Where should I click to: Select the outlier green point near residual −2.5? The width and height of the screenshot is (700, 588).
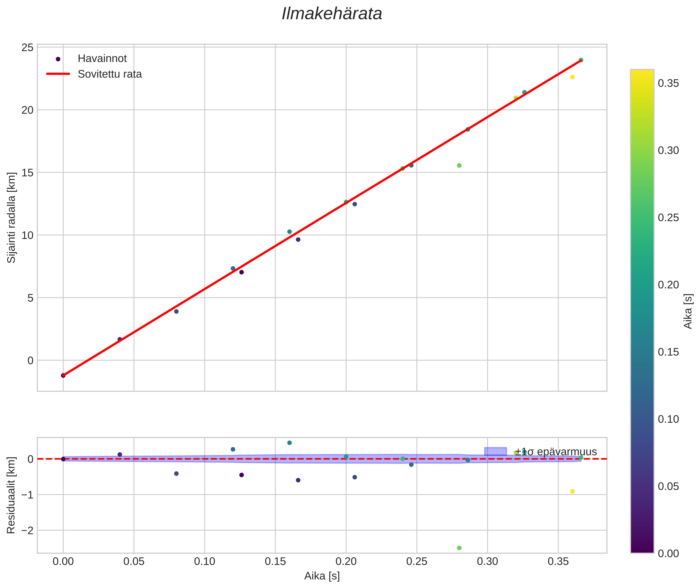point(459,548)
